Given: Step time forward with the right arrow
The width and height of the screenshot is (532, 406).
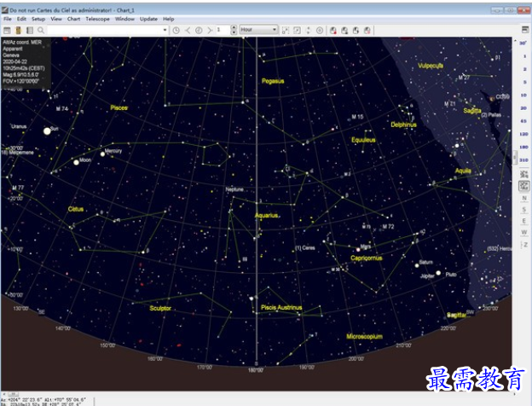Looking at the screenshot, I should click(x=210, y=30).
